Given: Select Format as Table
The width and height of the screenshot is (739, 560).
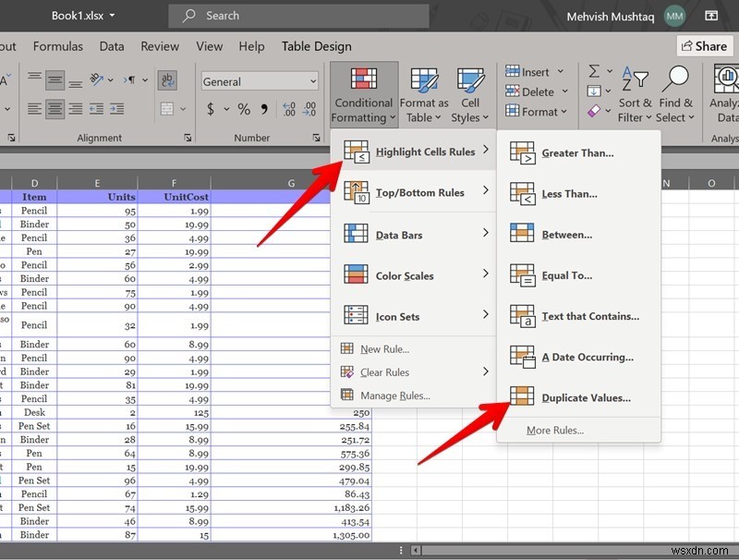Looking at the screenshot, I should point(424,92).
